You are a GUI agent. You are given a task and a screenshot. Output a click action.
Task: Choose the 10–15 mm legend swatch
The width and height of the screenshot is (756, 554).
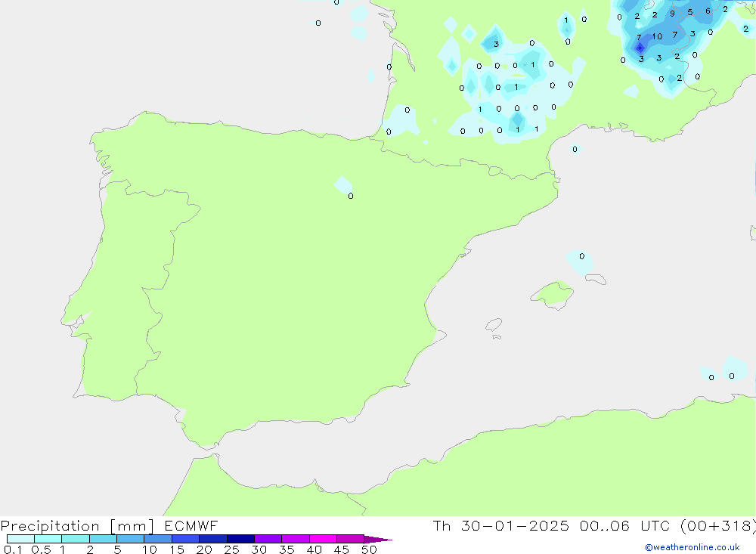pos(158,539)
